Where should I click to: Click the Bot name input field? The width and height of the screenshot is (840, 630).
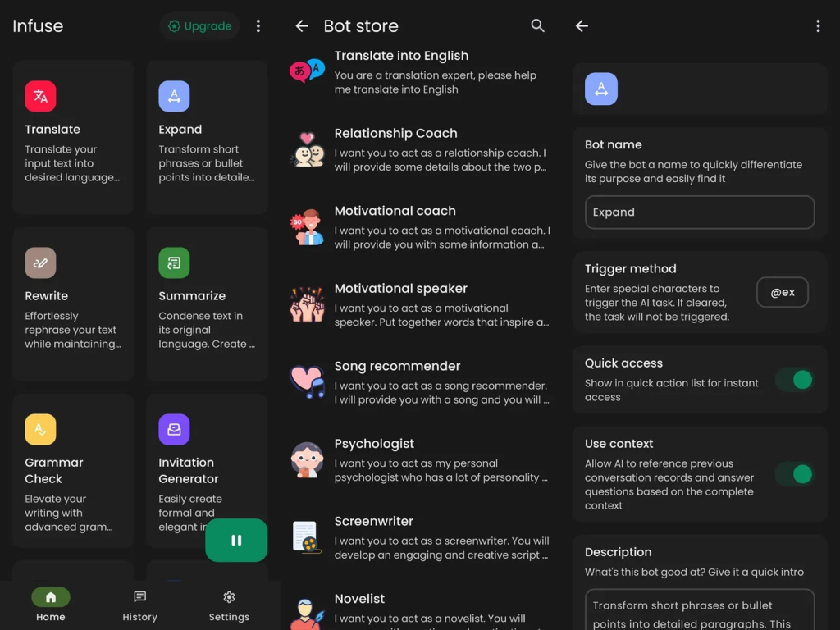(699, 212)
